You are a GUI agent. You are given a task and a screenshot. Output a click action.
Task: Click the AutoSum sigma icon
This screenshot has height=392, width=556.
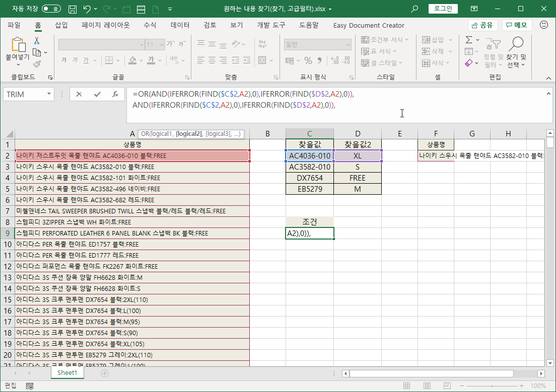[469, 40]
